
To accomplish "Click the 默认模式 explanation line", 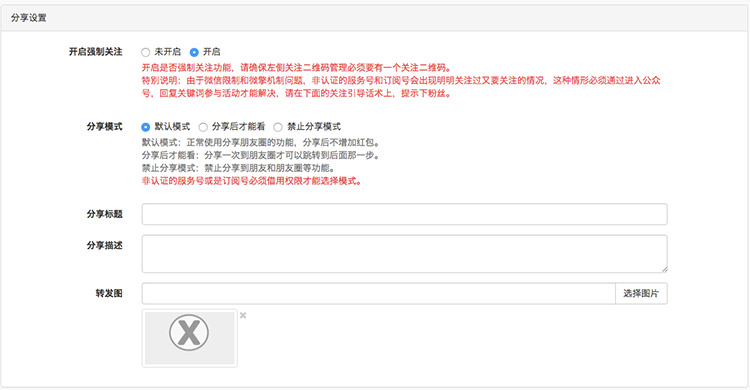I will point(261,143).
